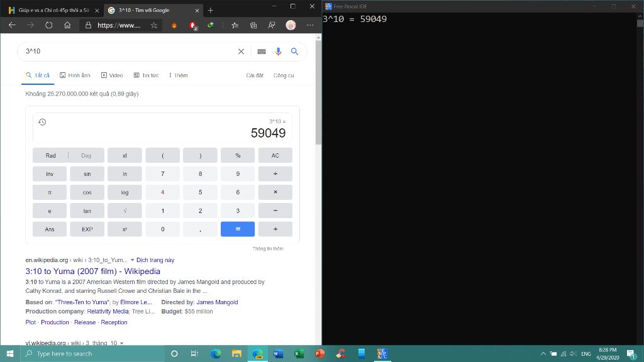Open the James Mangold link
Screen dimensions: 644x362
[217, 302]
